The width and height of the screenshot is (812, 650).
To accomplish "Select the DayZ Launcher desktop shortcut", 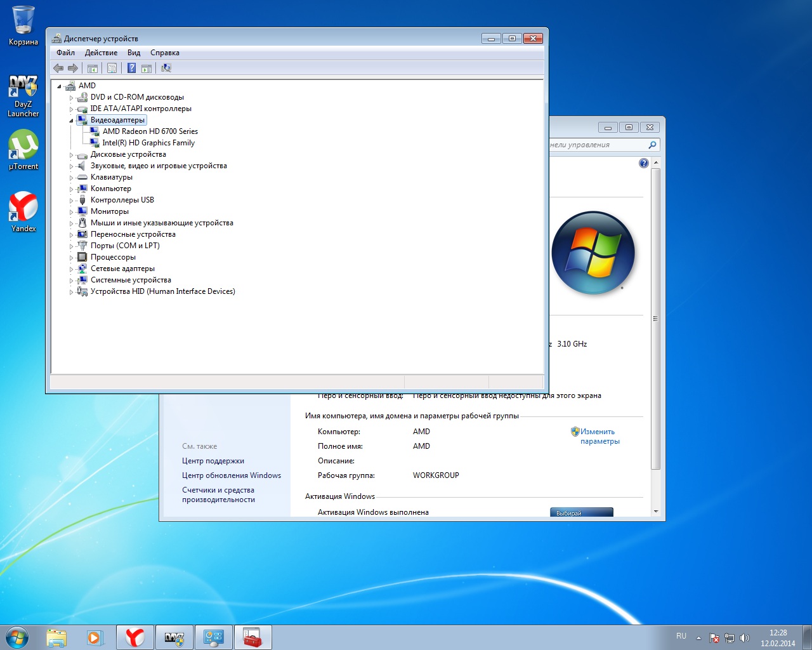I will (x=23, y=96).
